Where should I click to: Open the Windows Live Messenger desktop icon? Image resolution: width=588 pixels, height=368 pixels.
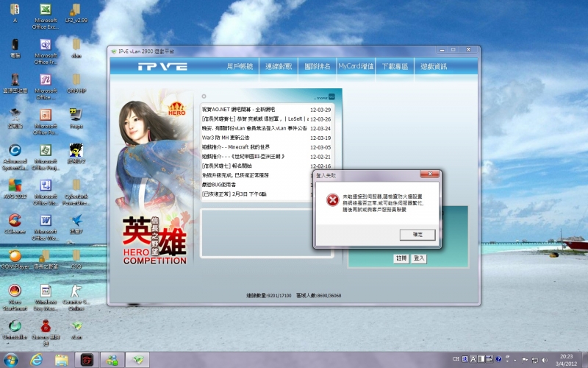(x=46, y=297)
